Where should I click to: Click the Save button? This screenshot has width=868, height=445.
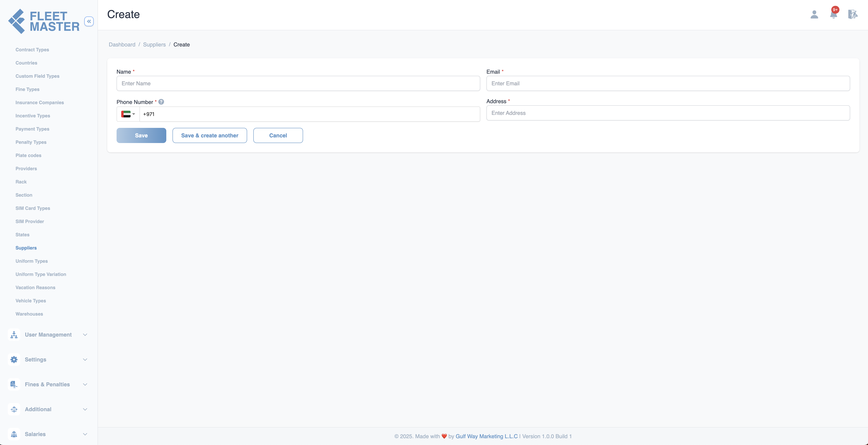(x=141, y=135)
